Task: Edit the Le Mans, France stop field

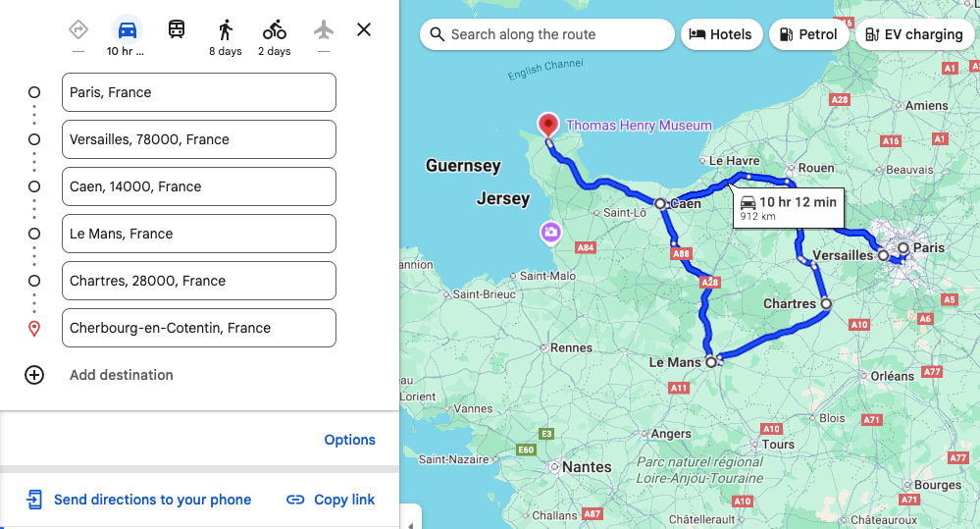Action: (199, 234)
